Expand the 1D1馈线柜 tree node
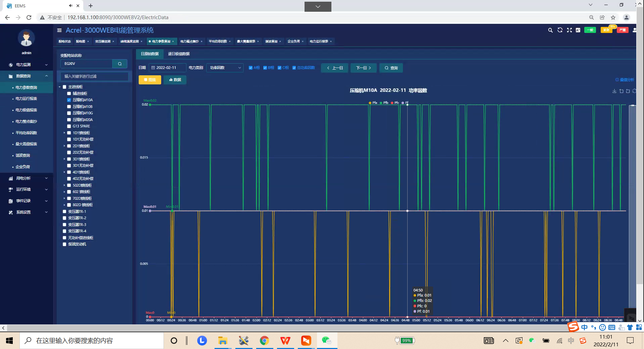The width and height of the screenshot is (644, 349). [64, 133]
